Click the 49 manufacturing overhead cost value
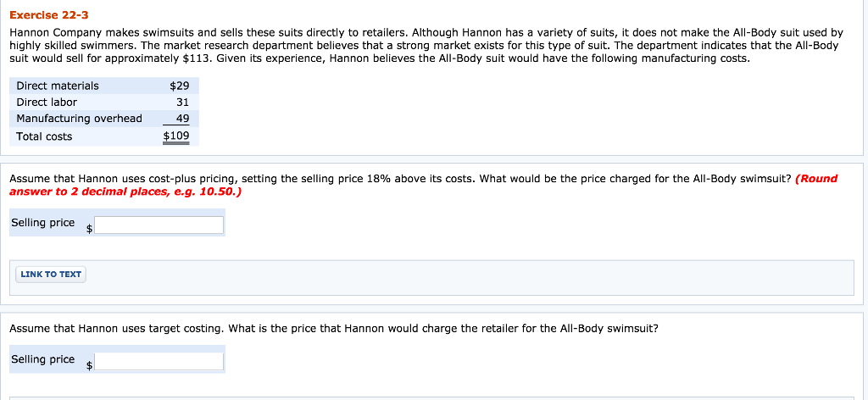 coord(182,119)
